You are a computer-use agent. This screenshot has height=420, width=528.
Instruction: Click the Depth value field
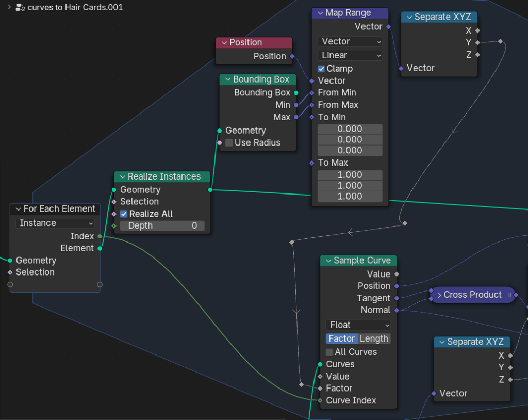[x=162, y=226]
